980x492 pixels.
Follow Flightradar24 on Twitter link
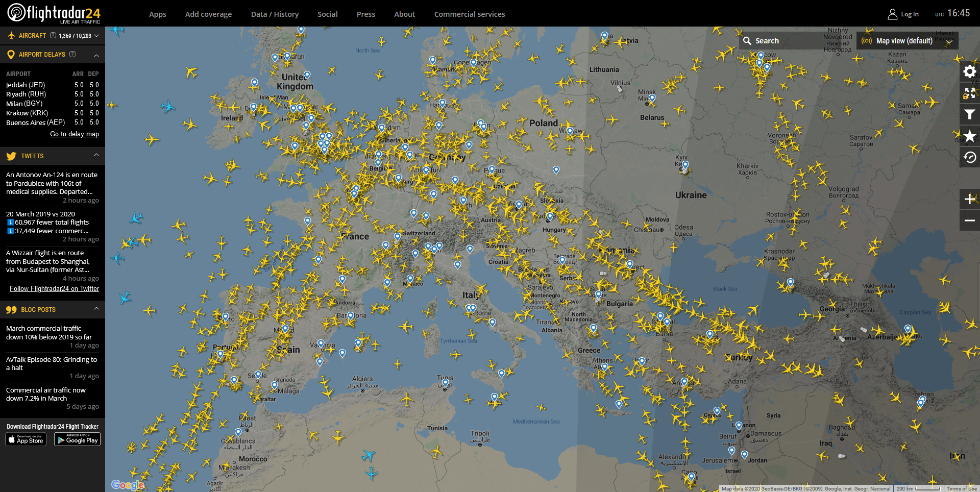(x=55, y=289)
